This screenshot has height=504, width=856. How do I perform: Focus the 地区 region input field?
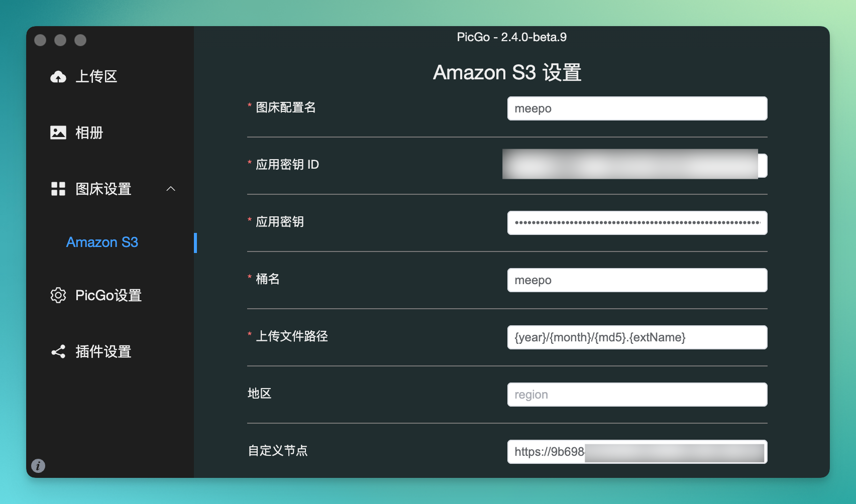coord(637,395)
